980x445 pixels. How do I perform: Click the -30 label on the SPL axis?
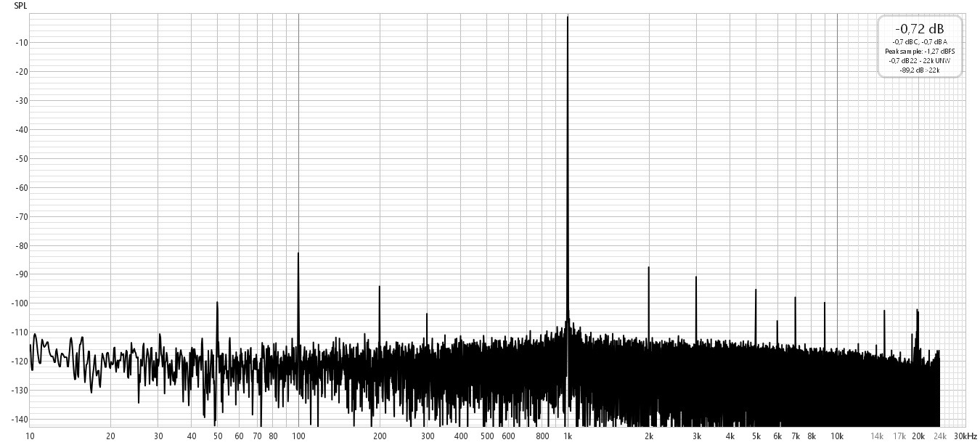pos(22,100)
